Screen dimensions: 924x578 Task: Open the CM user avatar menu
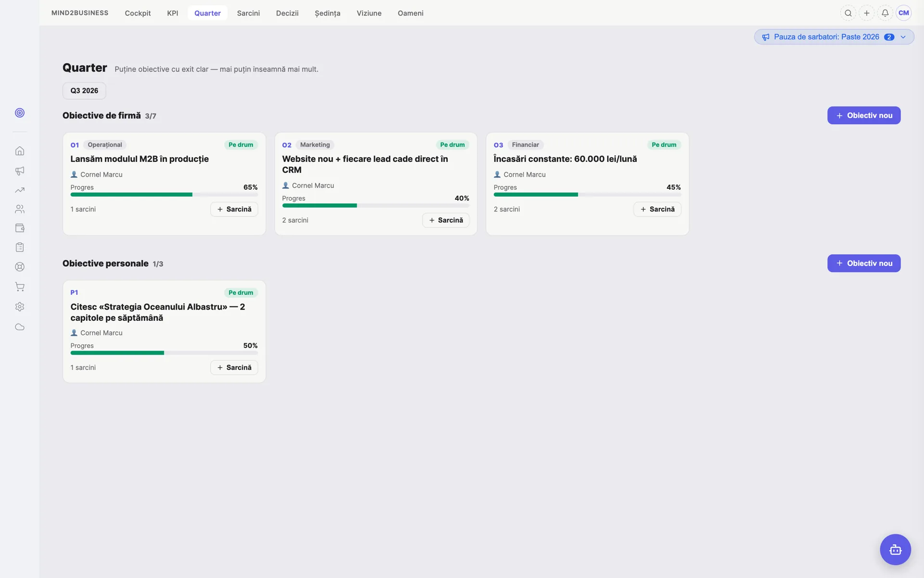[x=904, y=13]
